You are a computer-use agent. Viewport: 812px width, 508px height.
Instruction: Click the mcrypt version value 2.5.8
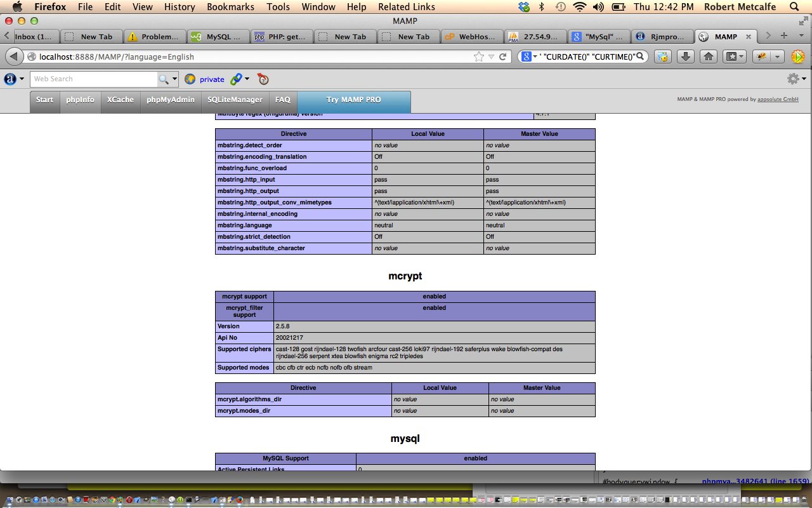click(283, 326)
